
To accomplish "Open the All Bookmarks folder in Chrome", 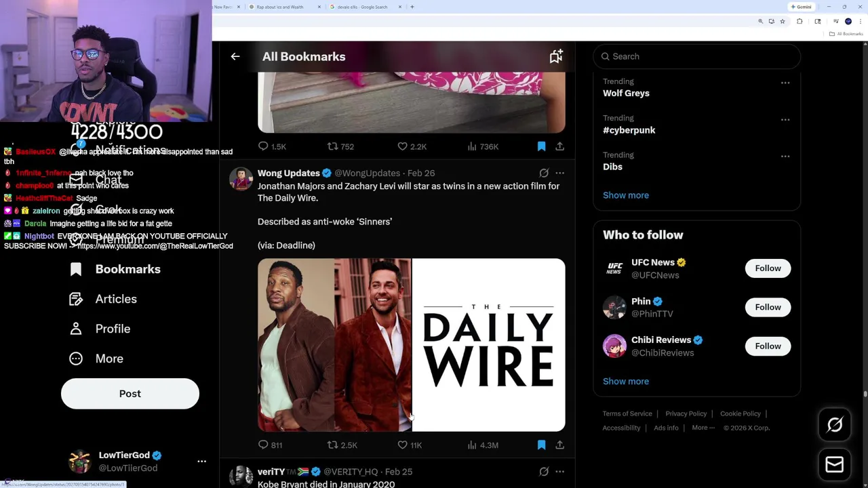I will coord(847,34).
